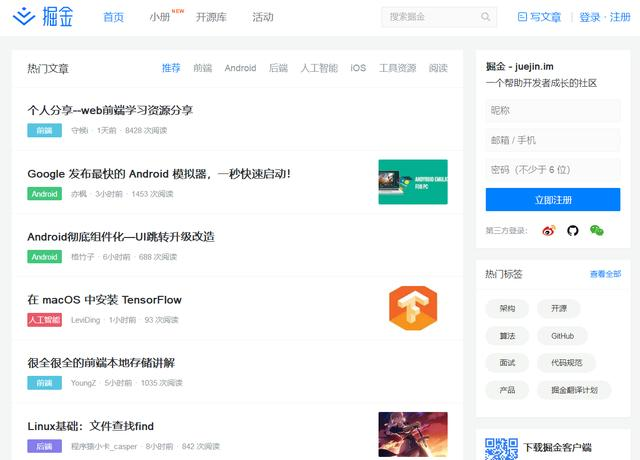Image resolution: width=640 pixels, height=460 pixels.
Task: Click the 密码 input field
Action: click(553, 170)
